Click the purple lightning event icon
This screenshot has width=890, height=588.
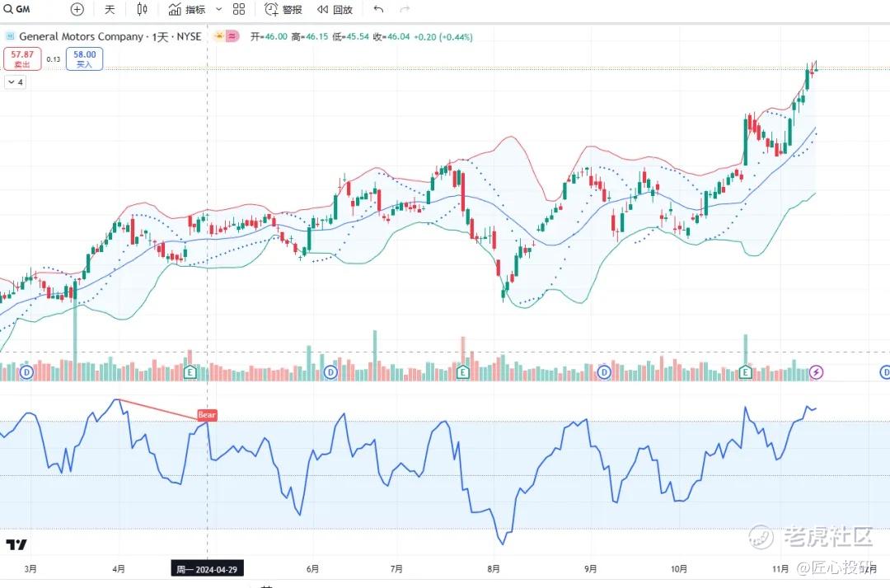[816, 372]
